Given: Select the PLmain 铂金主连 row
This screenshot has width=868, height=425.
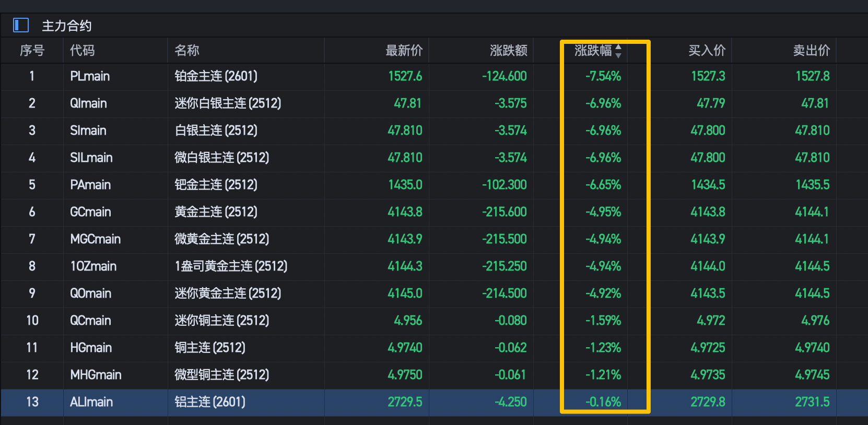Looking at the screenshot, I should [x=216, y=76].
